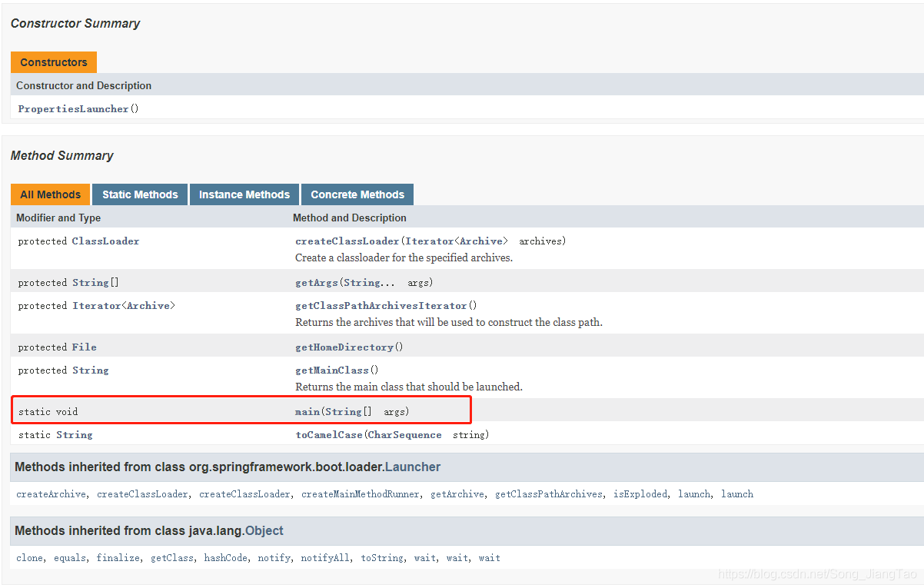Open the inherited getClass method
Screen dimensions: 924x588
pyautogui.click(x=172, y=558)
